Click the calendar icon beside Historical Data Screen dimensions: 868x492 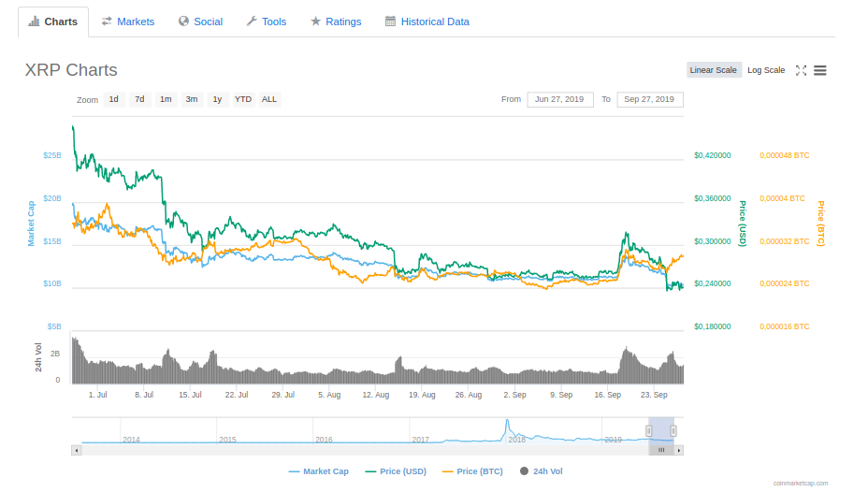(x=390, y=21)
